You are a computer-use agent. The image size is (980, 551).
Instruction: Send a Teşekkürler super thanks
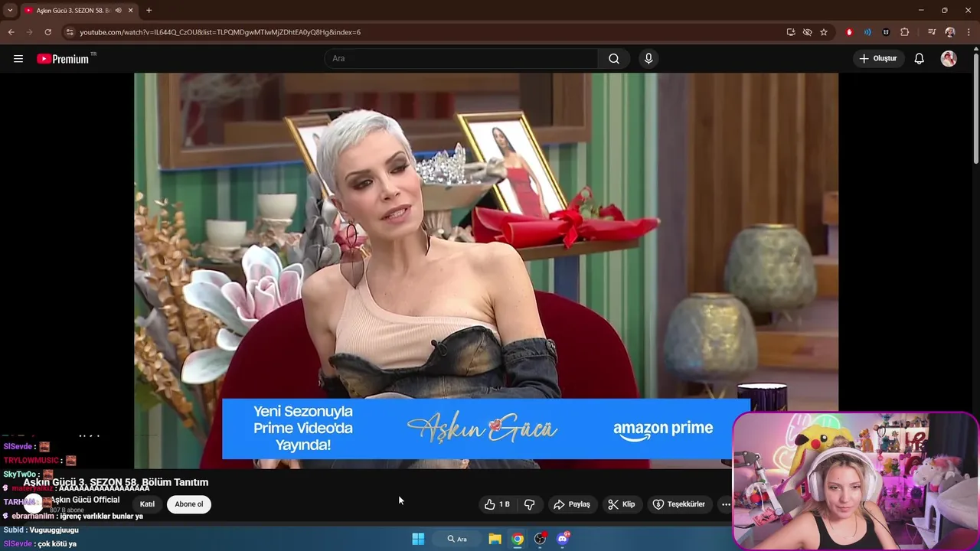point(679,504)
